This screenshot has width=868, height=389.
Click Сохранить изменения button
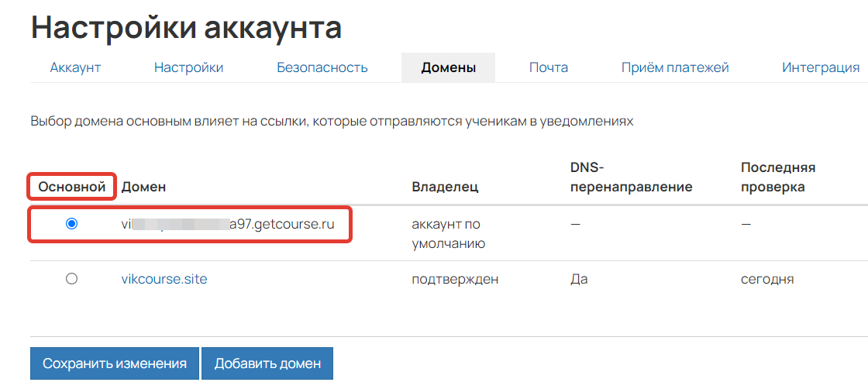115,363
